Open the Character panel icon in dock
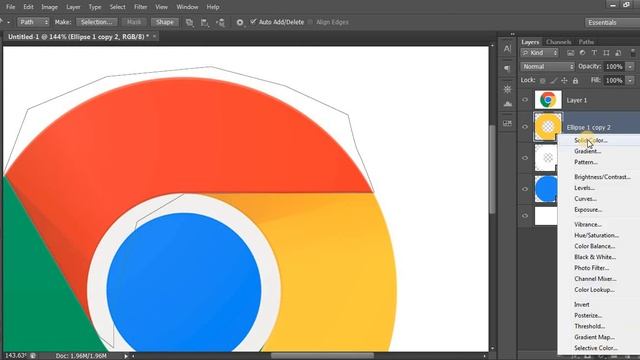Image resolution: width=640 pixels, height=360 pixels. (507, 49)
